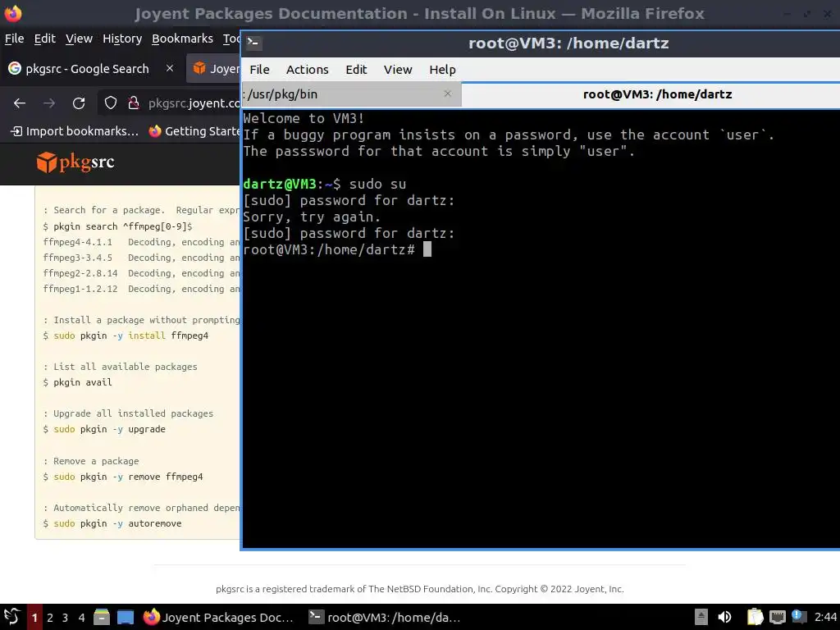Click the 'ffmpeg3-3.4.5' result line
This screenshot has width=840, height=630.
[141, 258]
